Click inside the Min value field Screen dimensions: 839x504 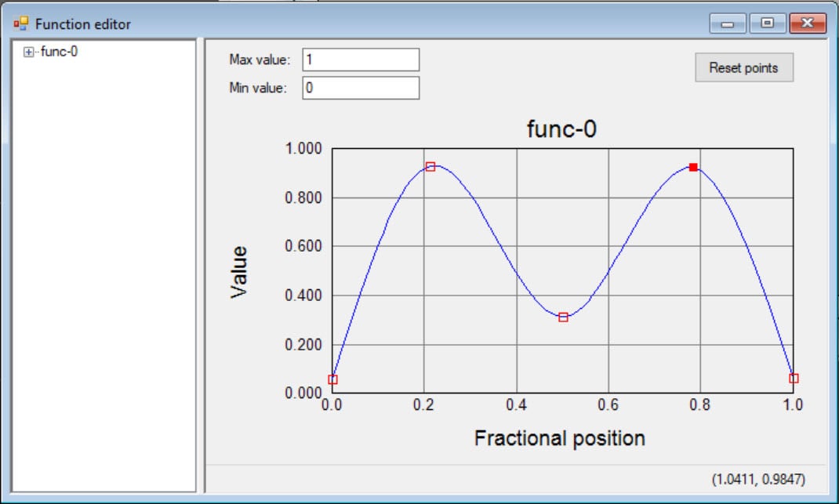[361, 88]
